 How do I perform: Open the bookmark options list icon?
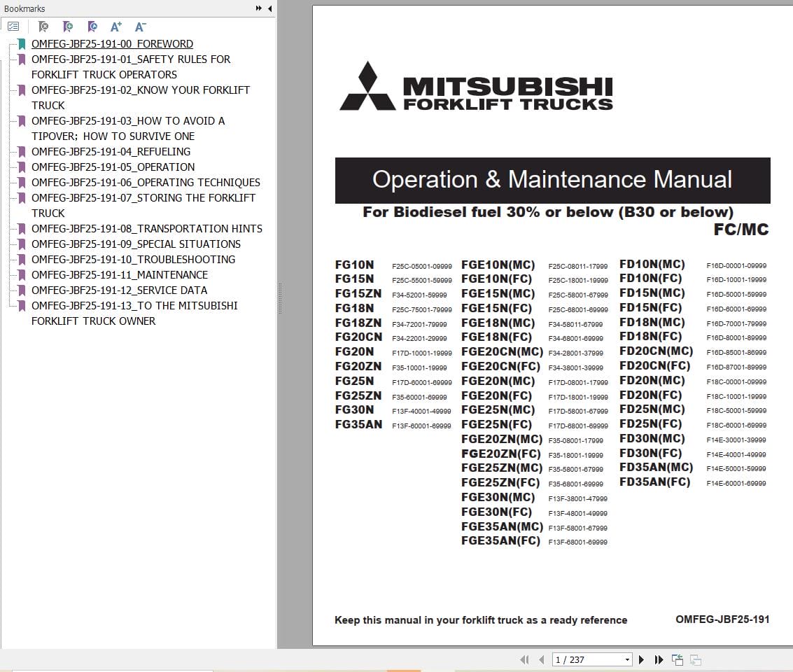pyautogui.click(x=14, y=27)
